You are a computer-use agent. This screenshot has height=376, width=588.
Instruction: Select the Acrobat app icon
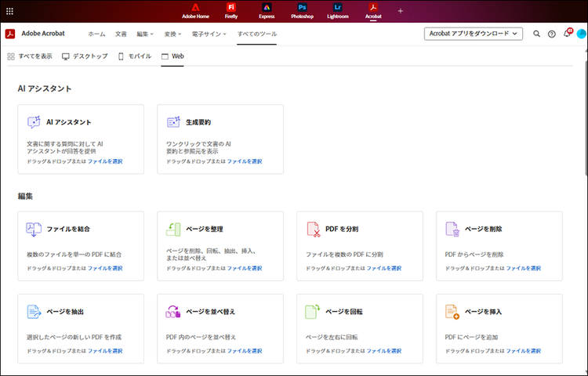(x=373, y=11)
